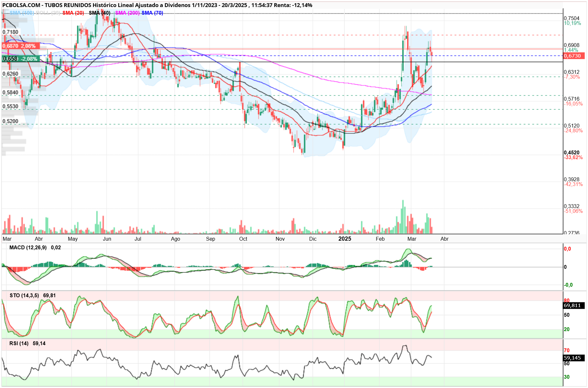Screen dimensions: 588x388
Task: Click the red 0,6730 current price badge
Action: (x=574, y=56)
